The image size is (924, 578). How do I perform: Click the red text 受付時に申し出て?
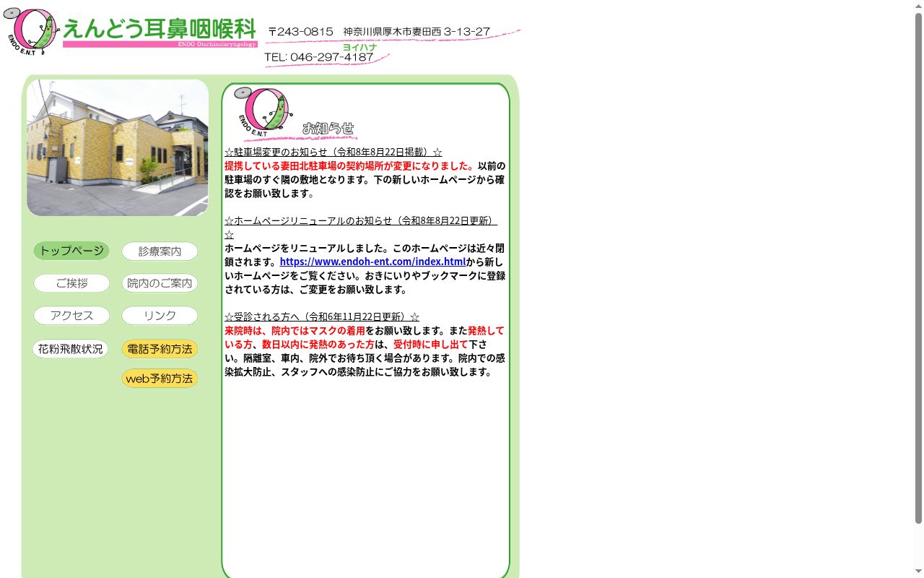click(x=431, y=344)
